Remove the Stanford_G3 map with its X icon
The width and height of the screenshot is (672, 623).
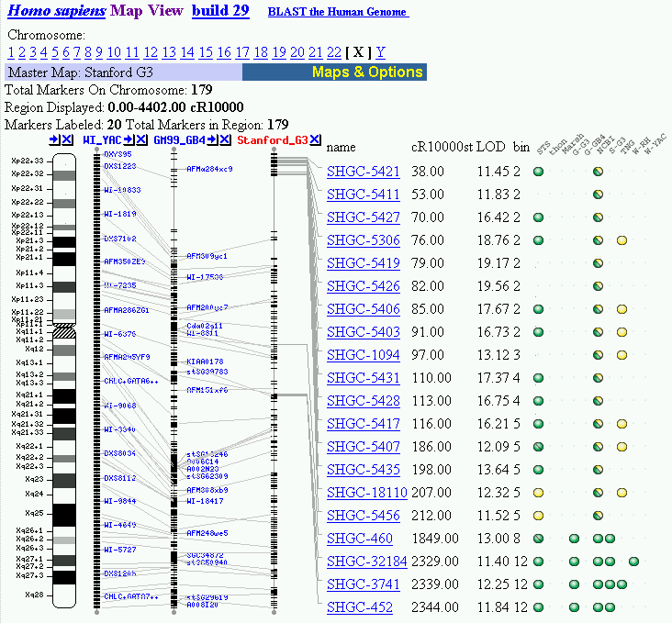click(x=315, y=139)
